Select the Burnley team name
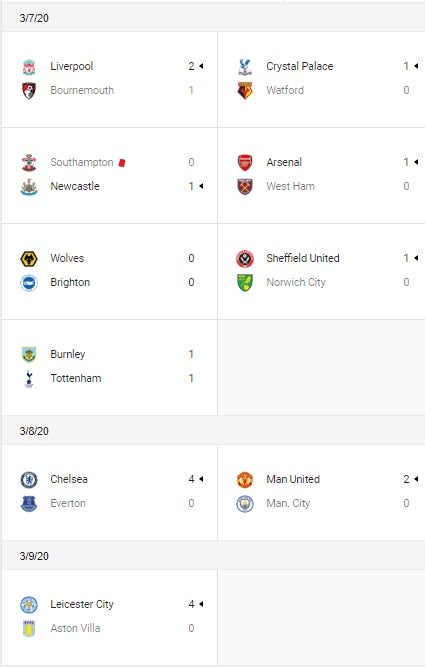The height and width of the screenshot is (667, 425). [68, 354]
